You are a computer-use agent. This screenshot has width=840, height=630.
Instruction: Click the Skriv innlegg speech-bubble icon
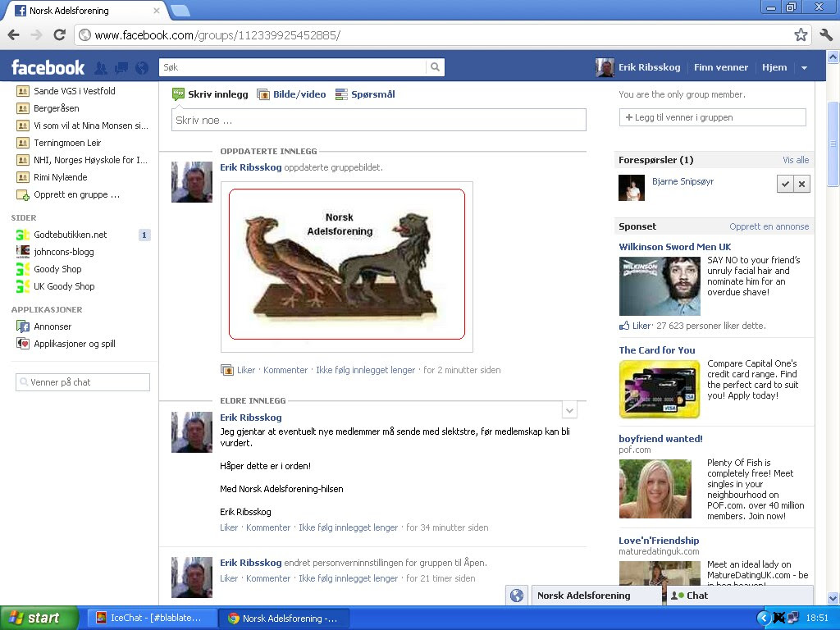[178, 94]
